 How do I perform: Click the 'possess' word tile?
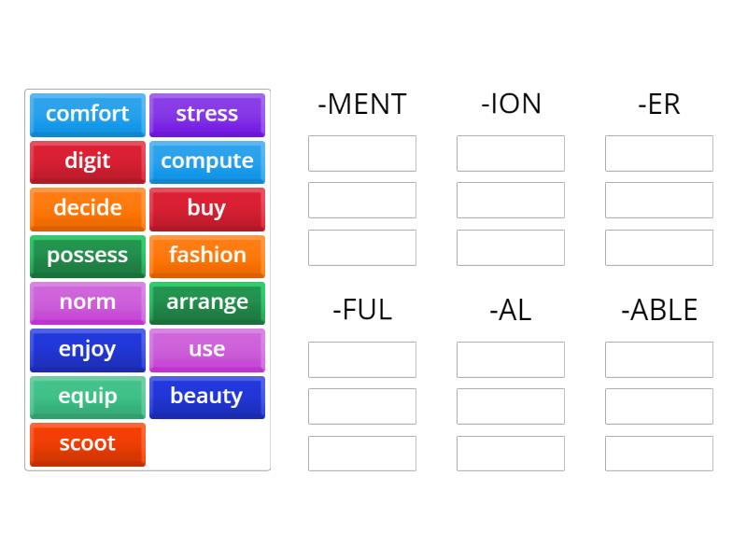[87, 256]
